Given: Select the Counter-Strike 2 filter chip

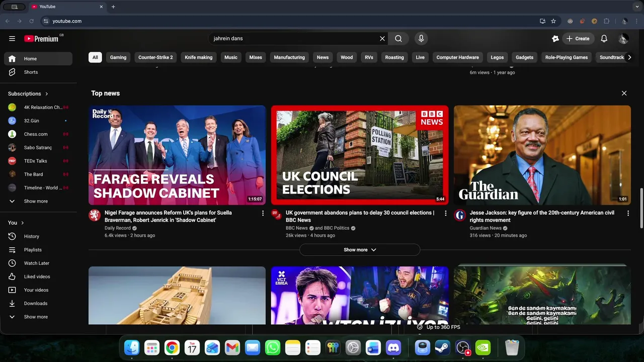Looking at the screenshot, I should [155, 57].
